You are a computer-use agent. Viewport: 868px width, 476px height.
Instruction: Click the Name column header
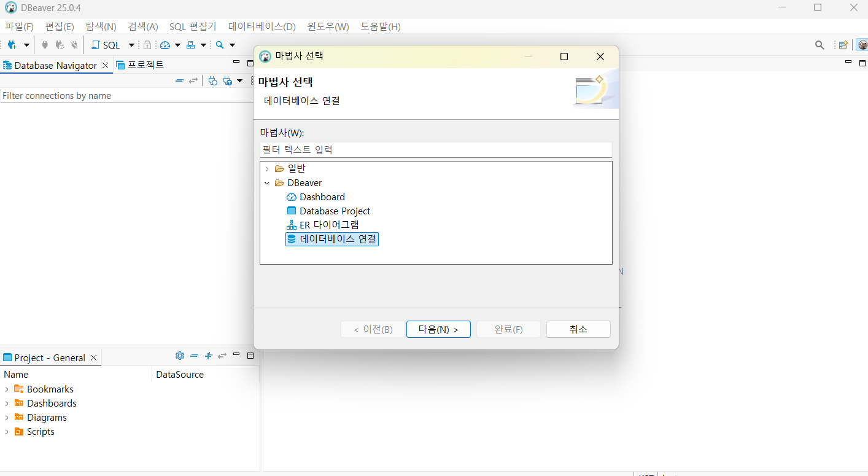click(76, 375)
